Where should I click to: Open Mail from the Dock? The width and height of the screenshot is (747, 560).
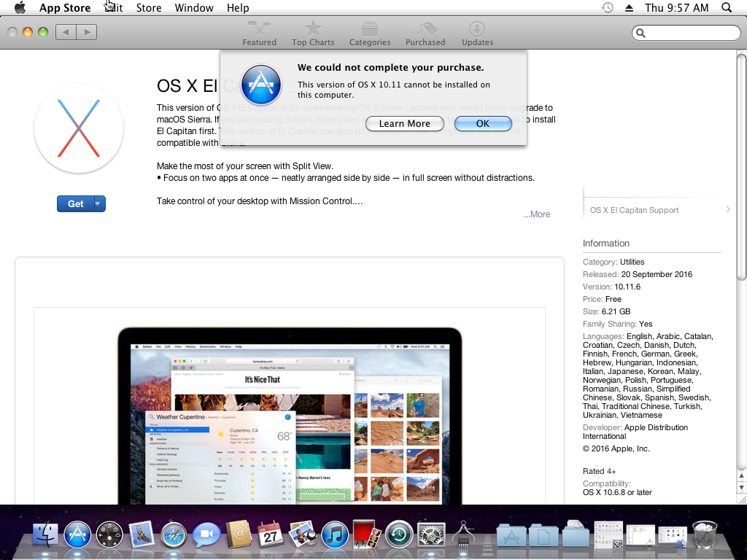coord(142,534)
